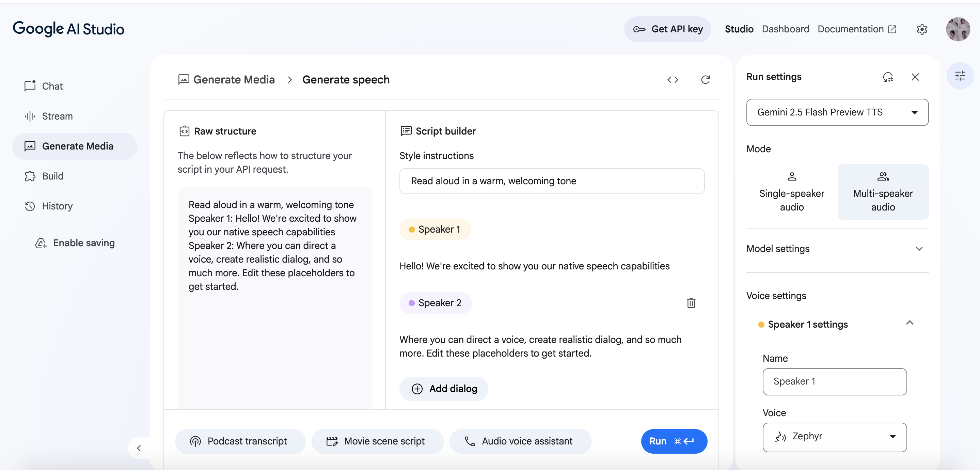The image size is (980, 470).
Task: Click Enable saving
Action: coord(75,243)
